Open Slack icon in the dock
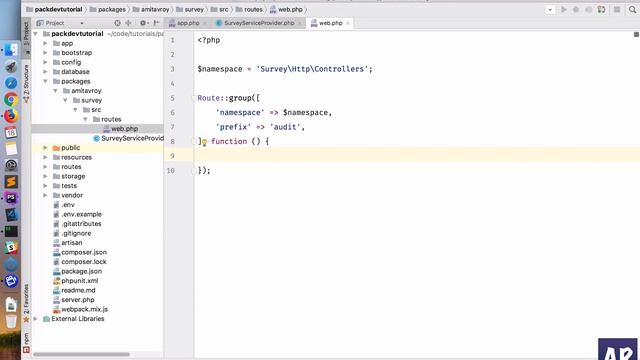 tap(11, 247)
